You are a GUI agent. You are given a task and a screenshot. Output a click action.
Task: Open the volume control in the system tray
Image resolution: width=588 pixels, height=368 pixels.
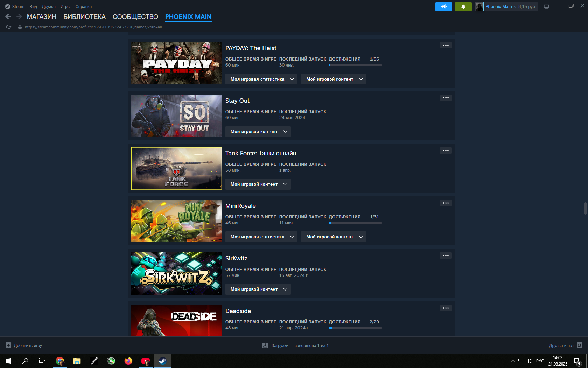pyautogui.click(x=530, y=361)
